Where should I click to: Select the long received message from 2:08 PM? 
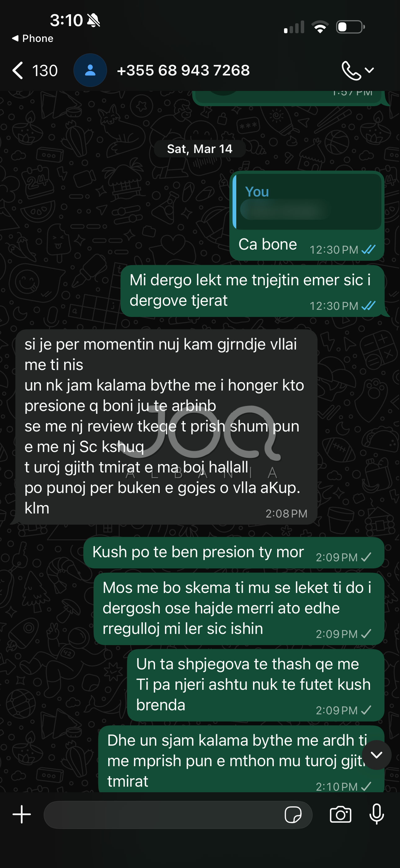coord(166,427)
